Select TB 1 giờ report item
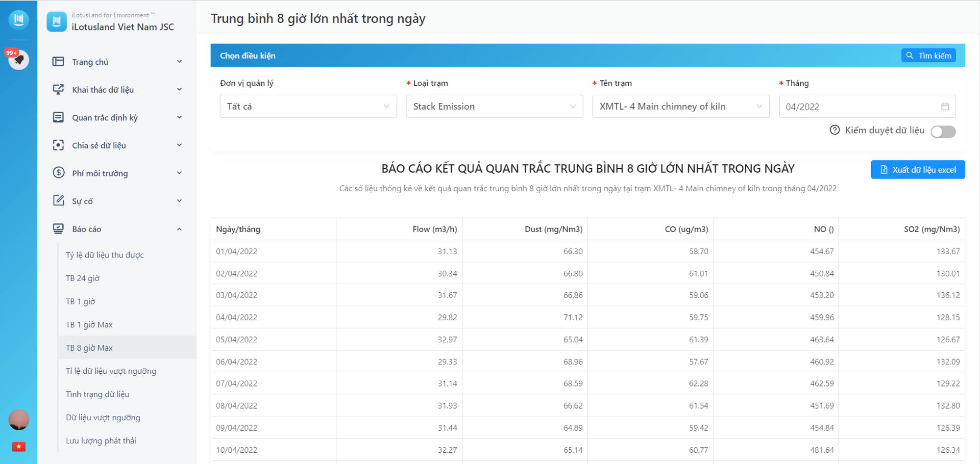The width and height of the screenshot is (980, 464). [81, 301]
